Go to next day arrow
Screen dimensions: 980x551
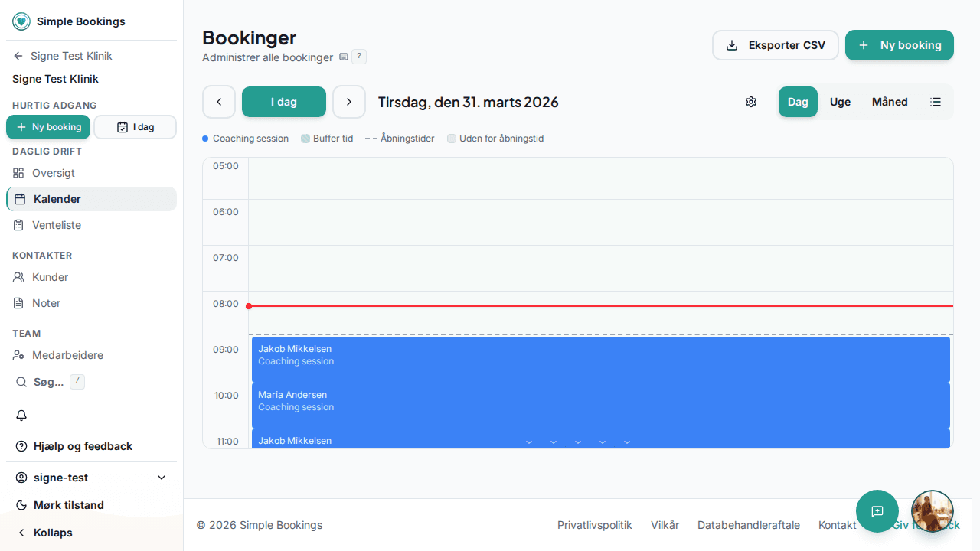pyautogui.click(x=349, y=102)
